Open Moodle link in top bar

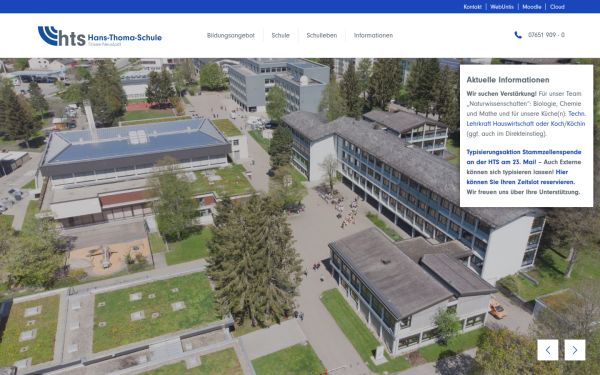click(532, 7)
